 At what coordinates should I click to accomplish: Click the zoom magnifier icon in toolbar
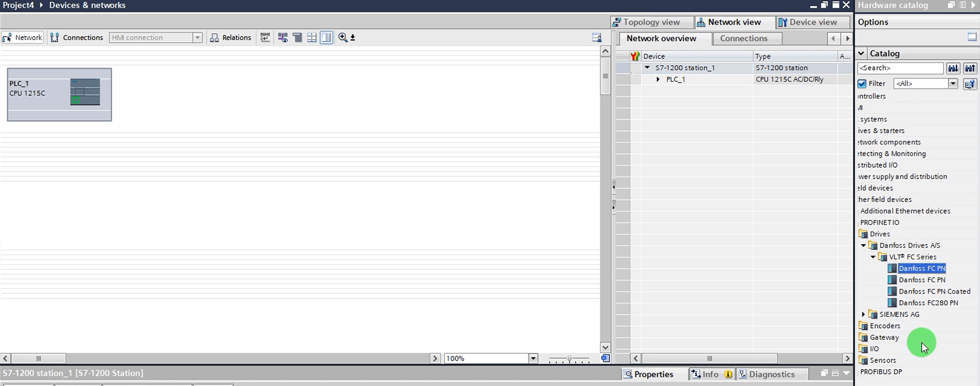[343, 37]
